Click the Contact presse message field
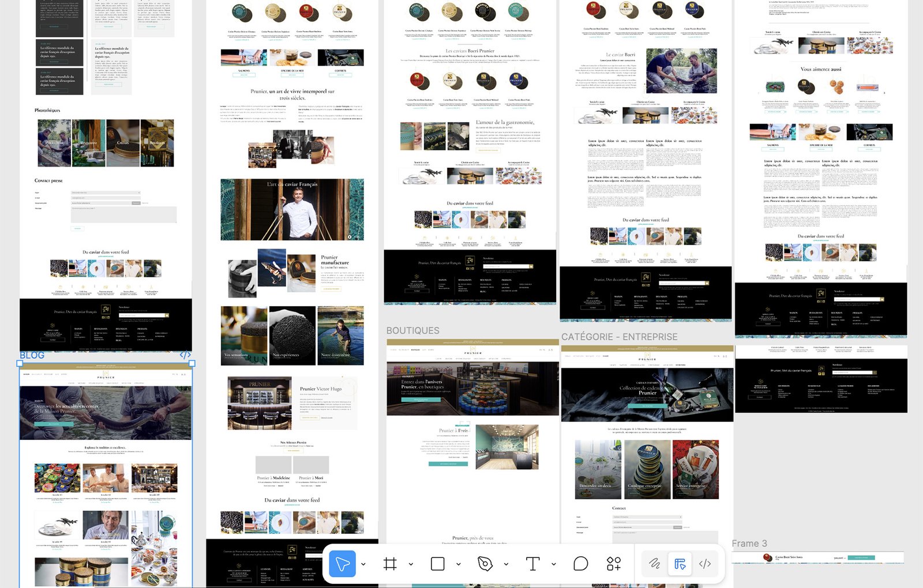Viewport: 923px width, 588px height. 123,214
